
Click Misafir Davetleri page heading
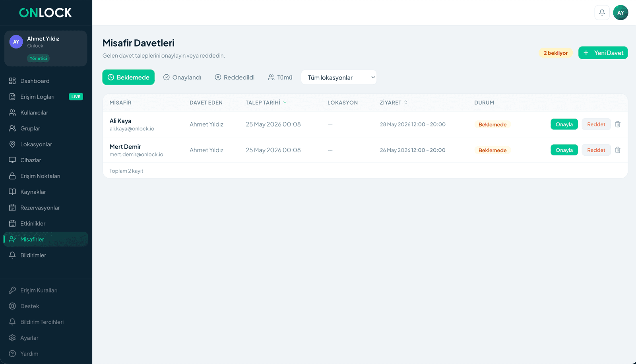pos(138,43)
